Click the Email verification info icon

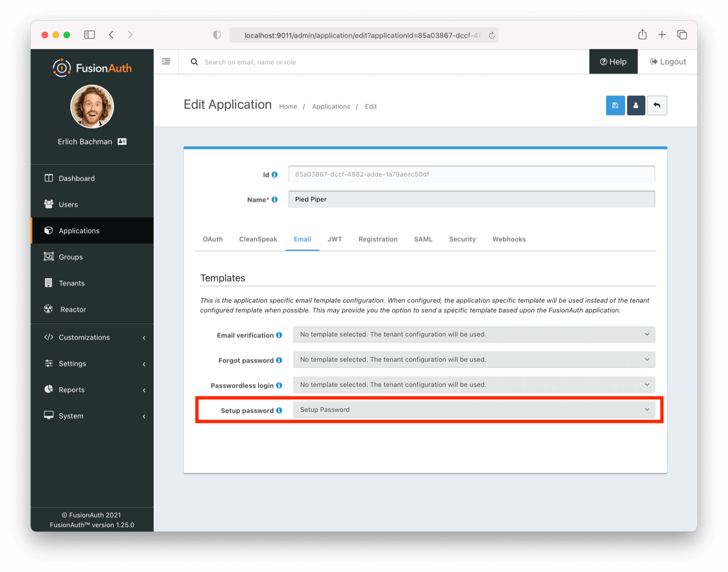(279, 335)
